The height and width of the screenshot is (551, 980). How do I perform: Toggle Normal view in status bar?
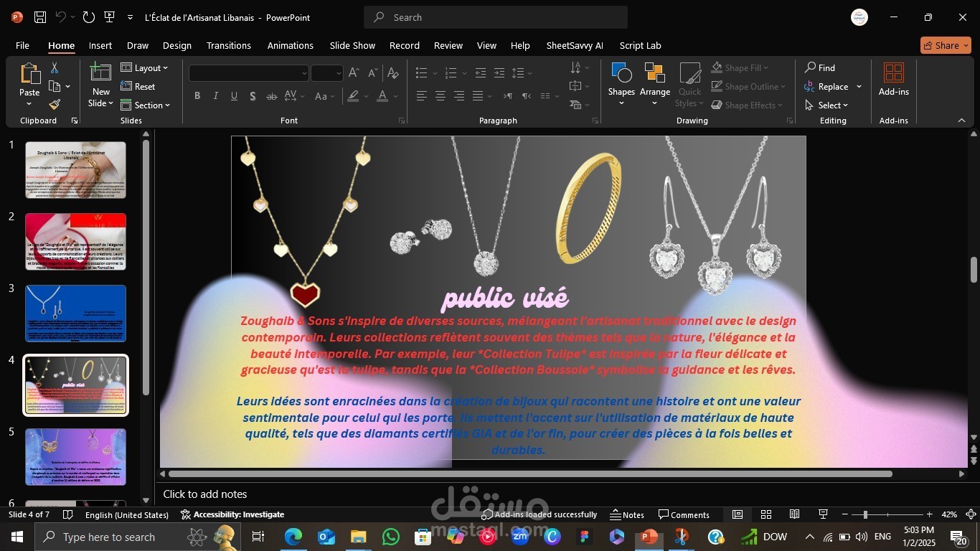(x=738, y=514)
